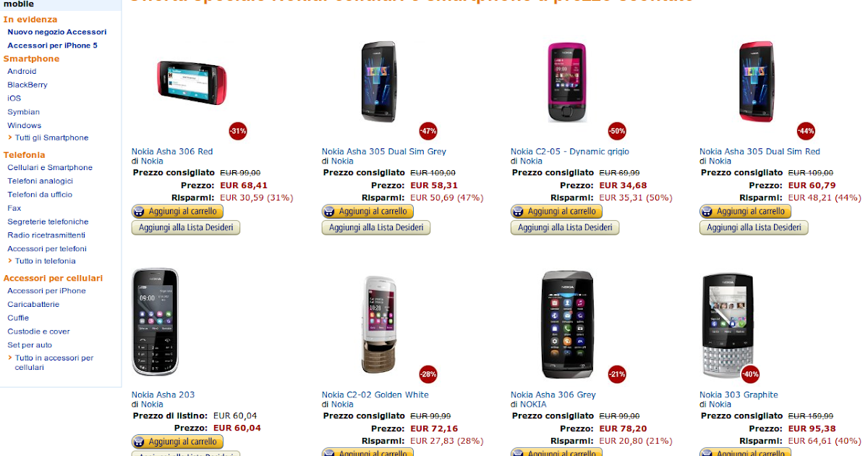Add Asha 305 Dual Sim Red to Lista Desideri
This screenshot has width=868, height=456.
(754, 227)
